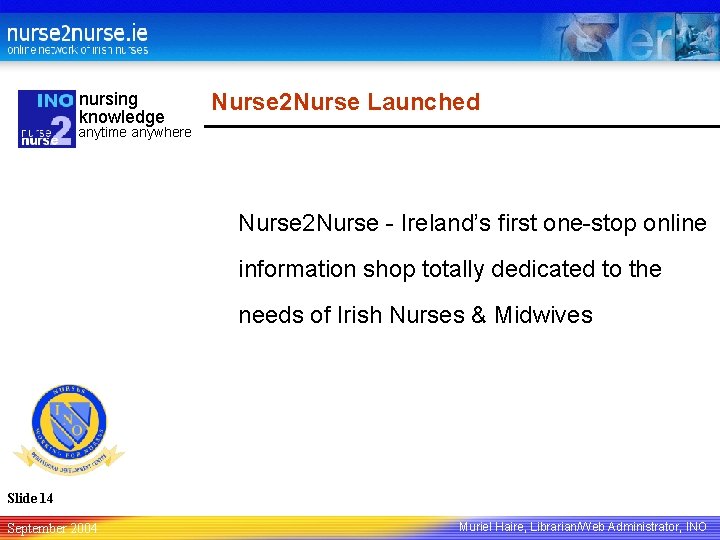The width and height of the screenshot is (720, 540).
Task: Click the 'September 2004' footer date
Action: click(52, 529)
